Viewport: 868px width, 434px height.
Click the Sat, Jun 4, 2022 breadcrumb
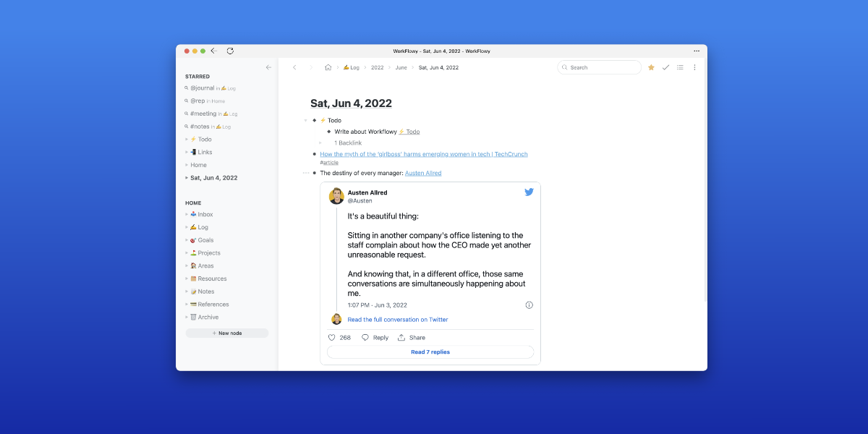point(439,67)
